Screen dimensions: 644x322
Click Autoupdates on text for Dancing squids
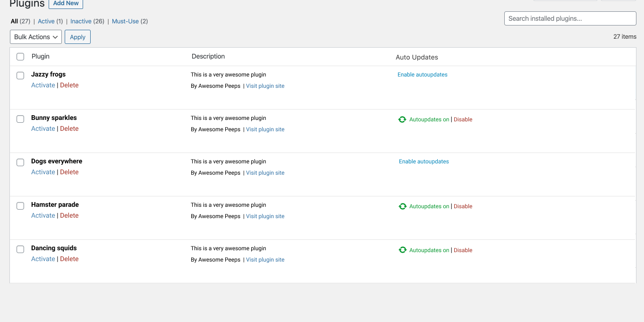click(x=429, y=250)
